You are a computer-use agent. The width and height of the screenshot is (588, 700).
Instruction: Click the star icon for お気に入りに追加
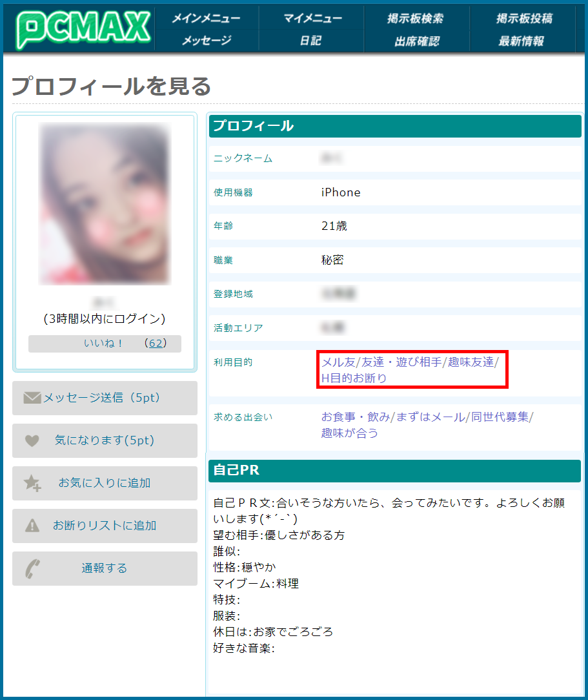(32, 483)
